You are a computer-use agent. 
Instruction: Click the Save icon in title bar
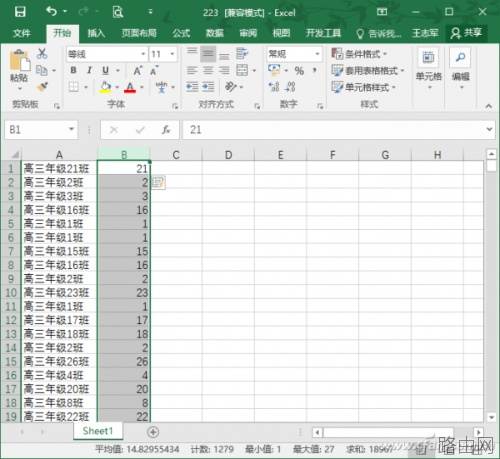coord(20,12)
